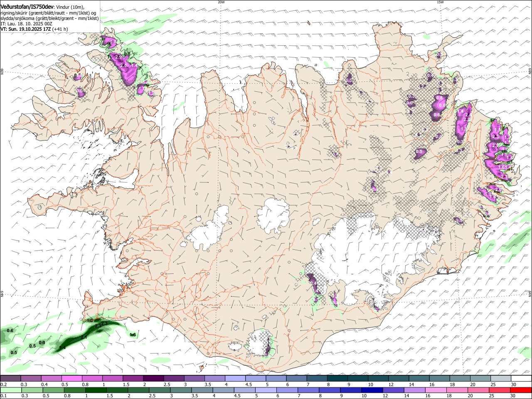Pick the dark purple top-row swatch starting at 2
The height and width of the screenshot is (399, 532).
153,378
